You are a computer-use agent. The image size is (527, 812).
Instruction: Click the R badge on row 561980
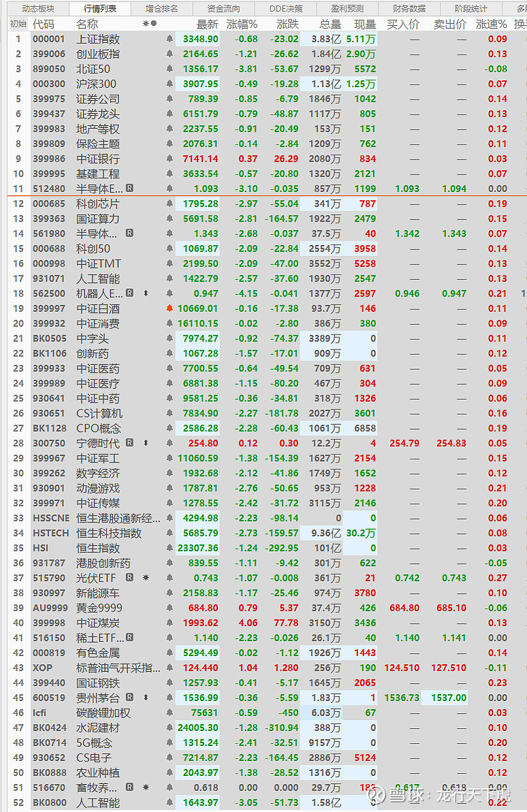129,233
